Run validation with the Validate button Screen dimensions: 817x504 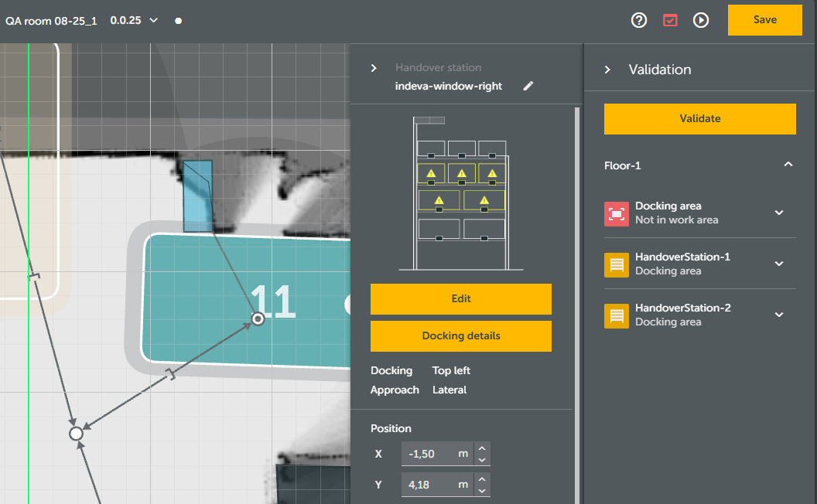pyautogui.click(x=699, y=119)
